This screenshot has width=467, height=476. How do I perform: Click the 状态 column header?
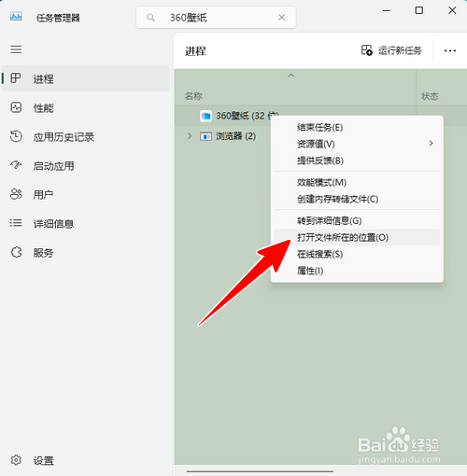430,96
